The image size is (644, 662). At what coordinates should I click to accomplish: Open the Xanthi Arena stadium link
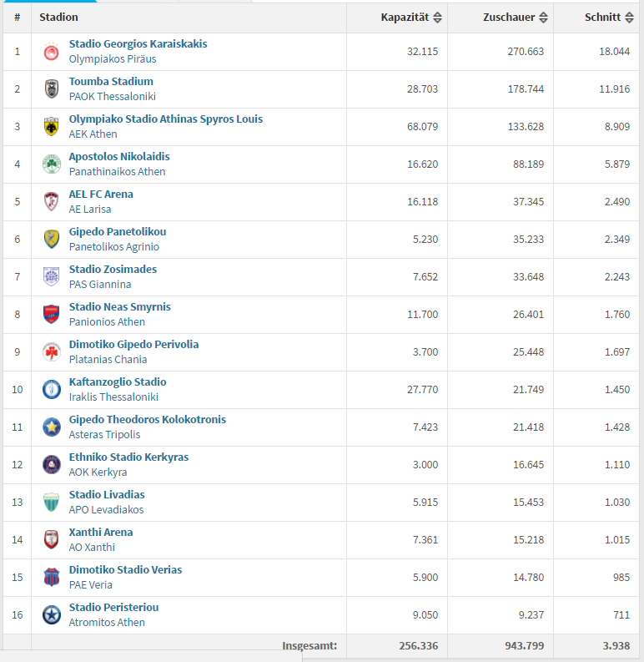coord(101,533)
